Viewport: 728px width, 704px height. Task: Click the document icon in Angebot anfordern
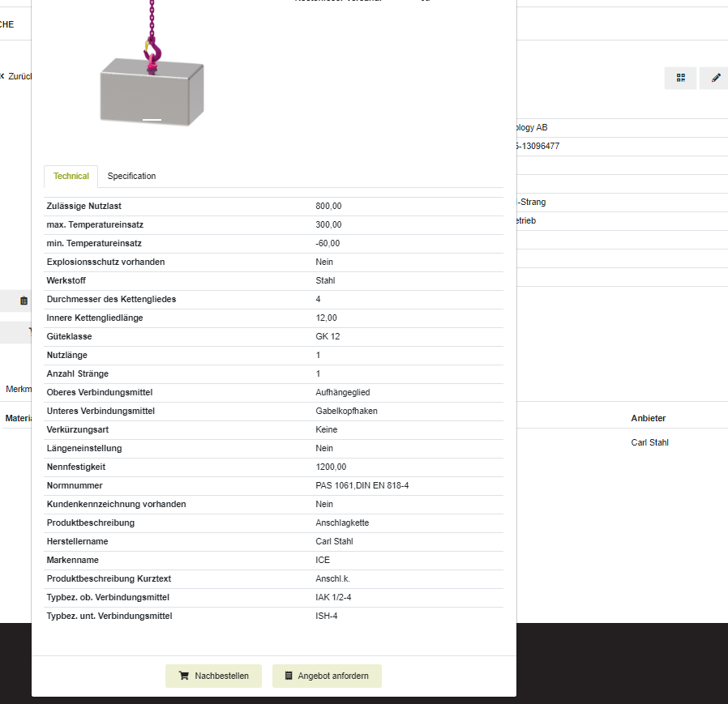pos(288,676)
